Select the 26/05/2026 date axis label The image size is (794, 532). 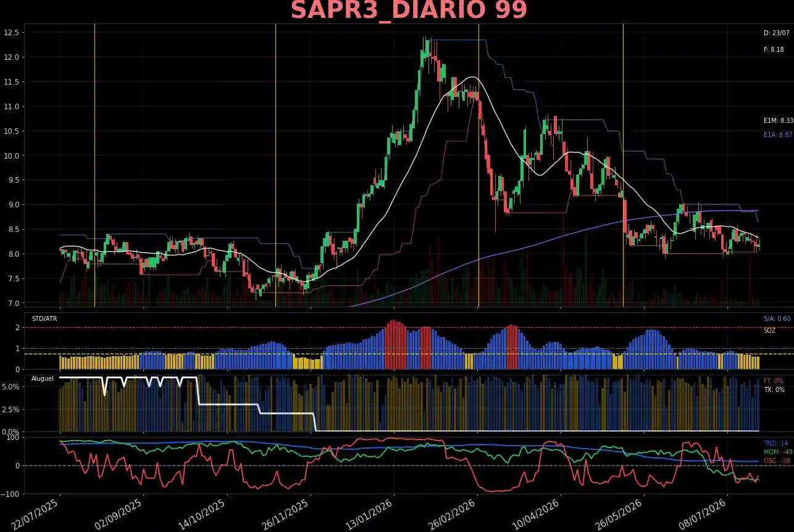point(619,515)
